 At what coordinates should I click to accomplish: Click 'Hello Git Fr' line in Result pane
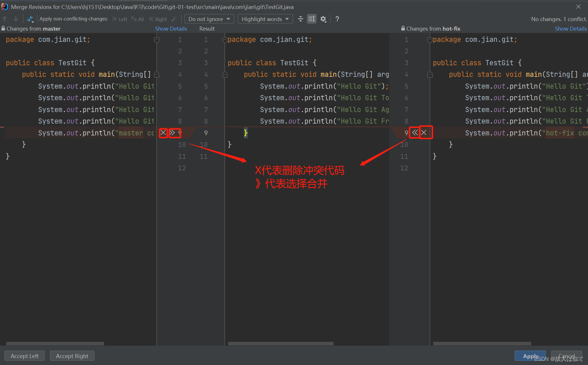[324, 121]
